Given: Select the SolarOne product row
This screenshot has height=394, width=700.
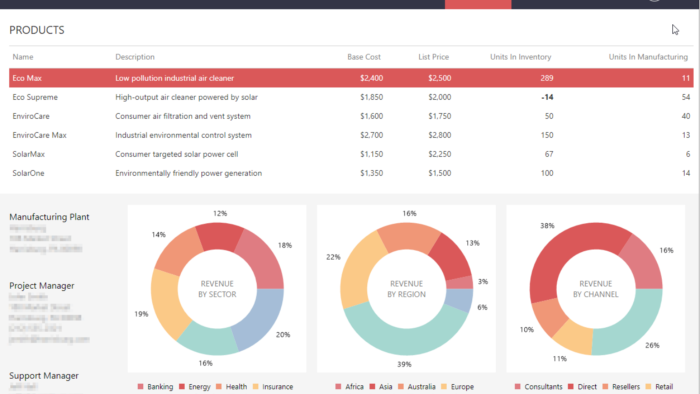Looking at the screenshot, I should point(351,173).
